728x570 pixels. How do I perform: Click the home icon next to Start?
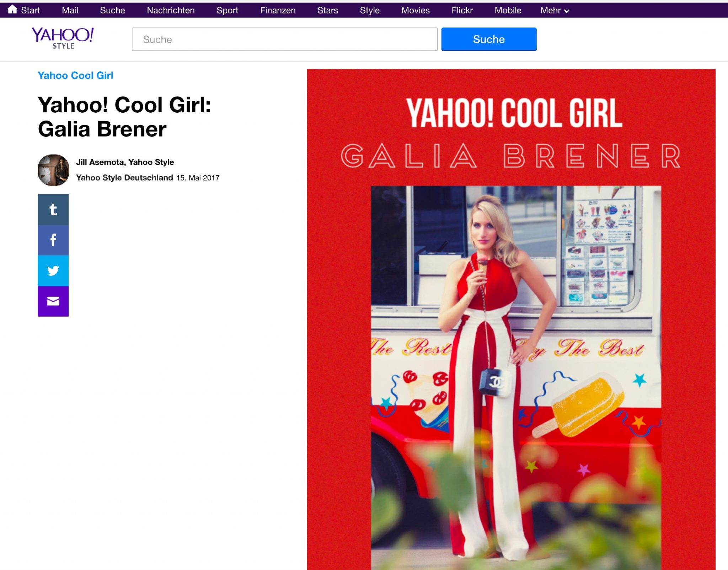point(12,10)
